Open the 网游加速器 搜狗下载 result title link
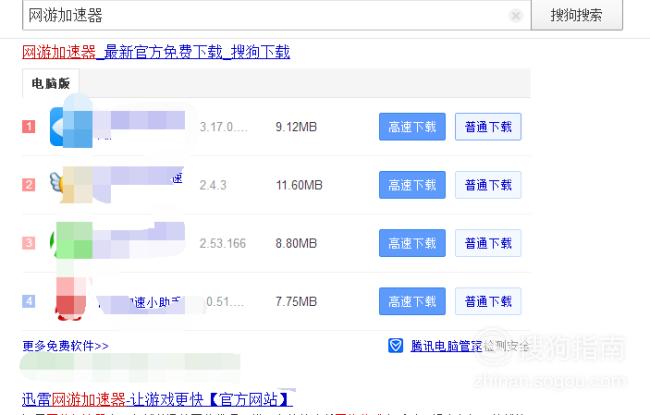 click(x=156, y=52)
